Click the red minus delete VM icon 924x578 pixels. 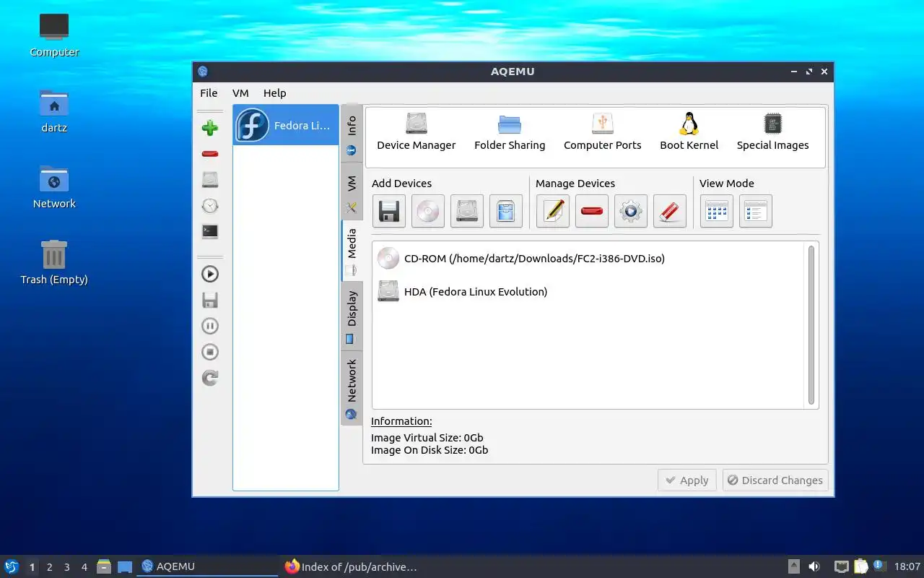pos(210,154)
